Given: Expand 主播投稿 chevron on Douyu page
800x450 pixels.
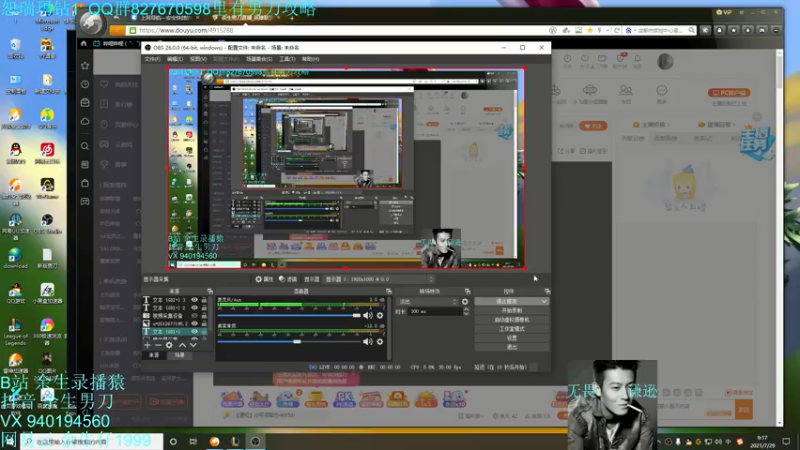Looking at the screenshot, I should click(x=669, y=124).
